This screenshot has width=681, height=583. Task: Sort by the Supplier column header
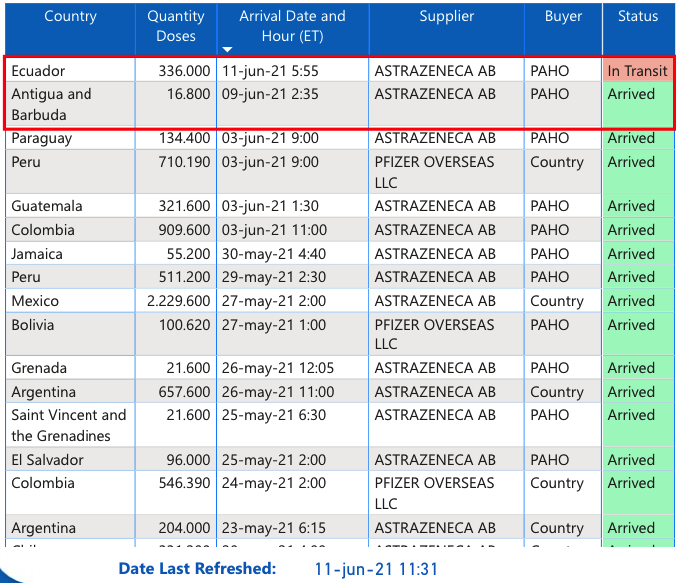point(446,17)
